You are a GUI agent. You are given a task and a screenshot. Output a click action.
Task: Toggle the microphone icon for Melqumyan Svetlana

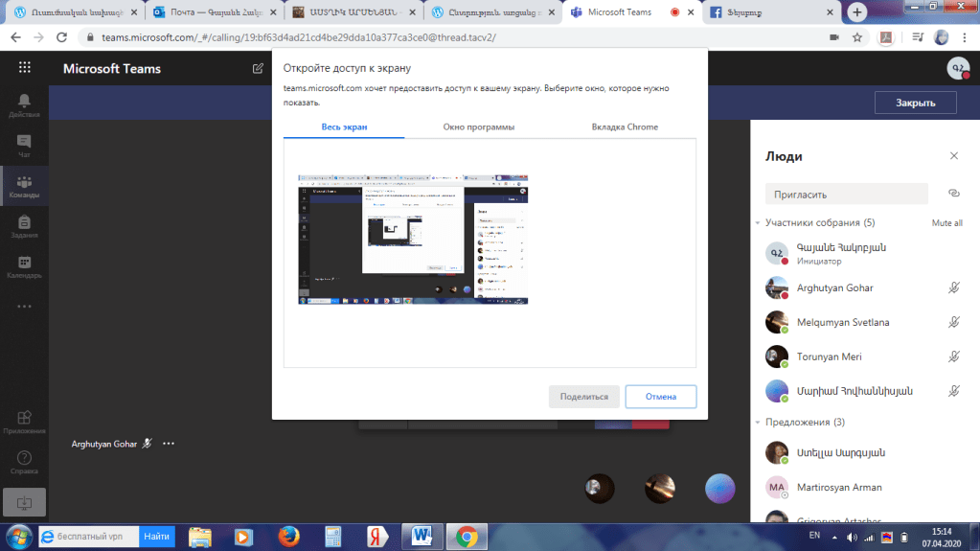(x=953, y=322)
